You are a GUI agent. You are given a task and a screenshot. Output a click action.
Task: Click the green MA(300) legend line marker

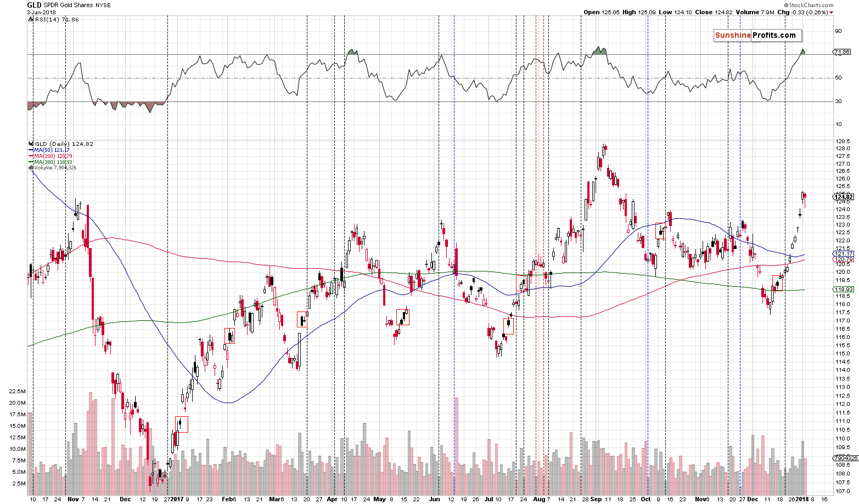[x=30, y=162]
